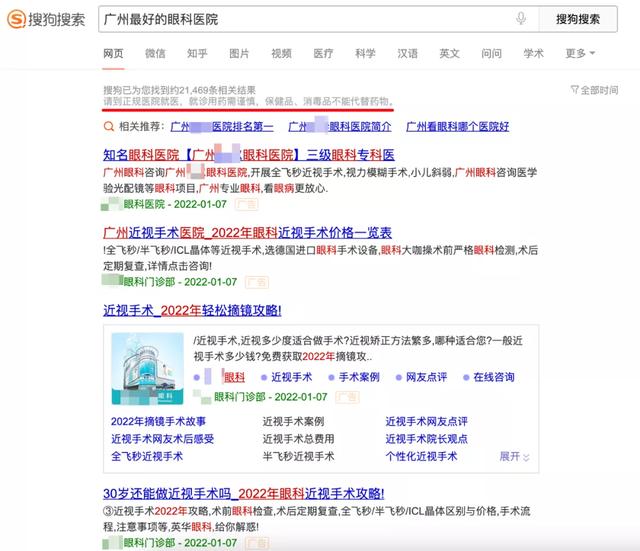Image resolution: width=640 pixels, height=551 pixels.
Task: Open link 近视手术网友术后感受
Action: click(x=162, y=439)
